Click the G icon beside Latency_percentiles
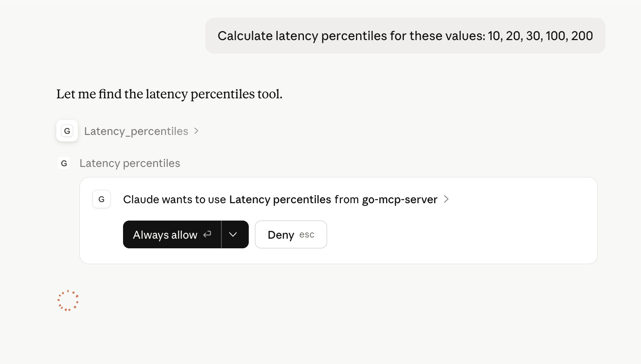641x364 pixels. 67,131
